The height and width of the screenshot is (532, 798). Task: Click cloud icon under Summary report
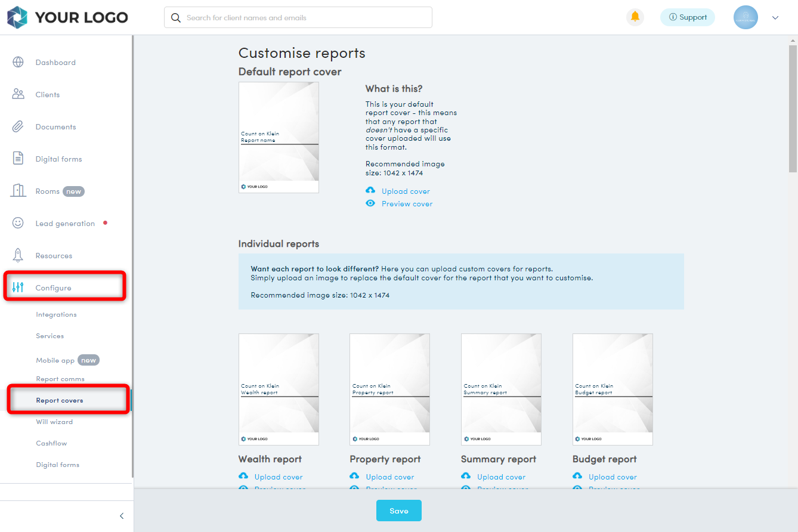[466, 476]
